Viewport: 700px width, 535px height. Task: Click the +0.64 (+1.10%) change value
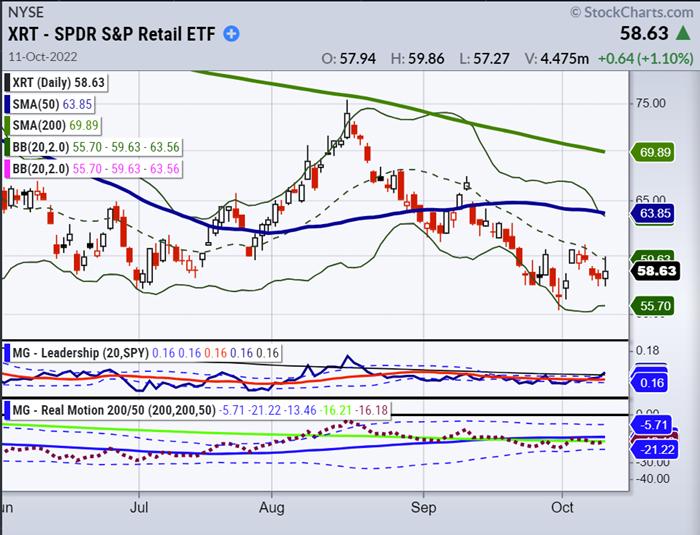click(x=646, y=58)
